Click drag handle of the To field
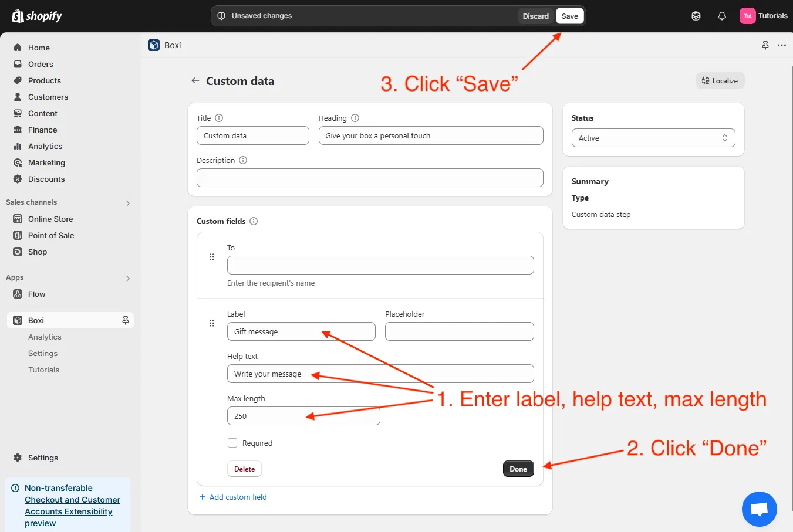The image size is (793, 532). [212, 257]
